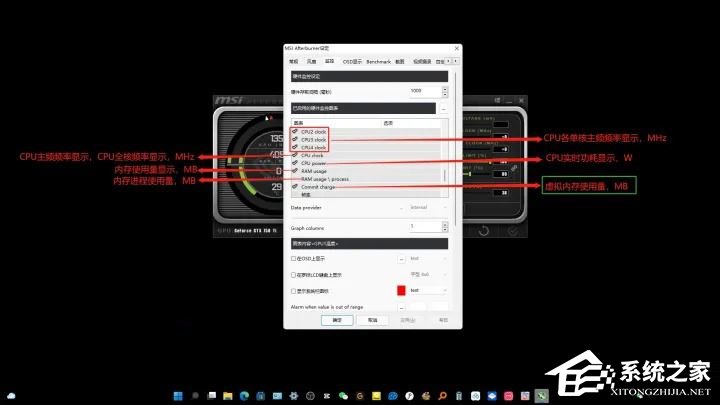Click the Afterburner reset circular arrow icon
Screen dimensions: 720x405
[484, 231]
